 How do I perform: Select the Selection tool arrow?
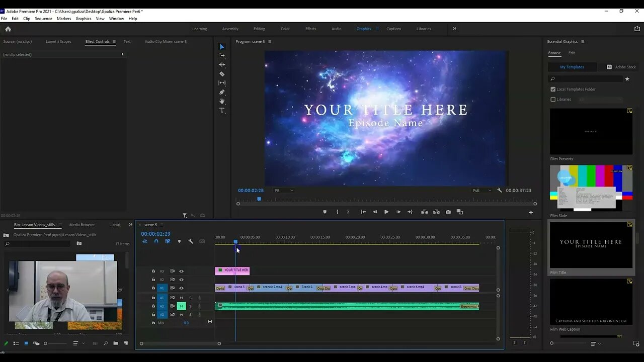coord(222,47)
